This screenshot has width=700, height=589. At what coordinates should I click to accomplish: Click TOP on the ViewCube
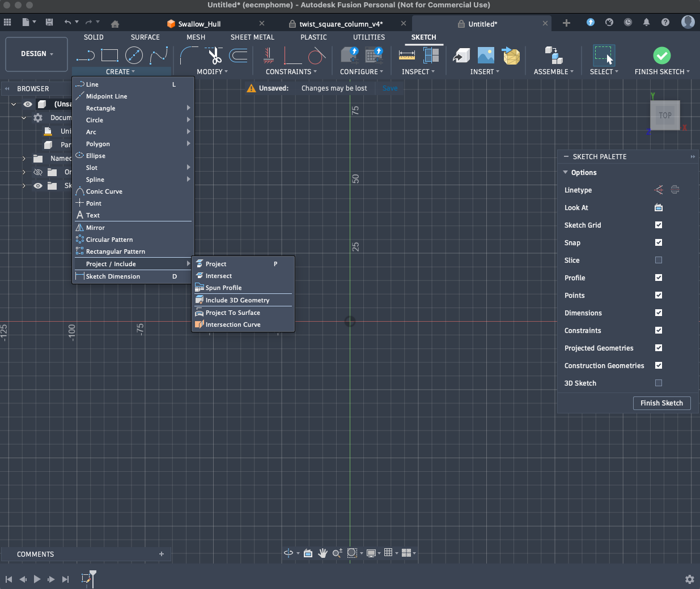665,115
